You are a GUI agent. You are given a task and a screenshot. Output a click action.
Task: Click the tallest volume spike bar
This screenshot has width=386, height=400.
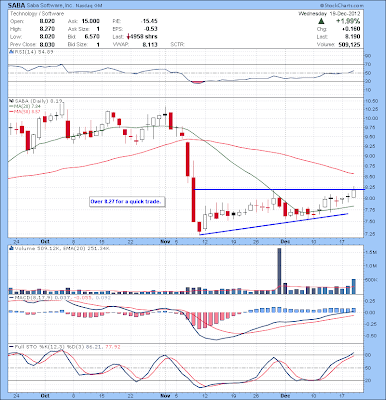tap(279, 271)
